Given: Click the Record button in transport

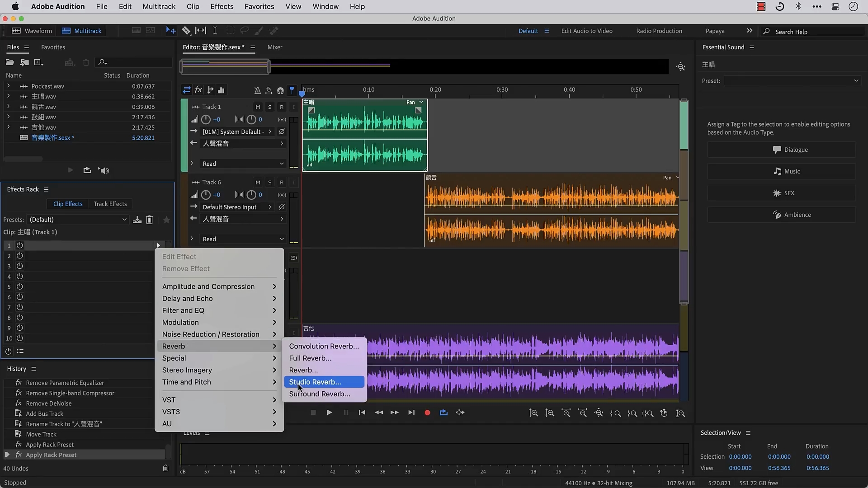Looking at the screenshot, I should 427,413.
